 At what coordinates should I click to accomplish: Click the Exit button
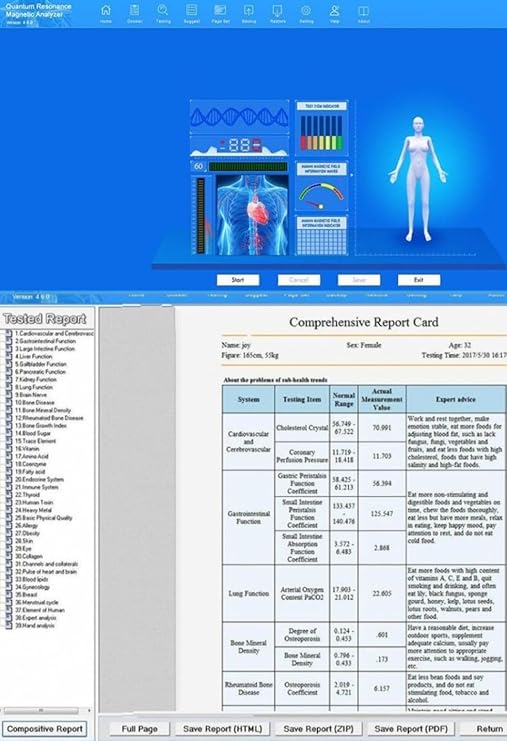(419, 280)
